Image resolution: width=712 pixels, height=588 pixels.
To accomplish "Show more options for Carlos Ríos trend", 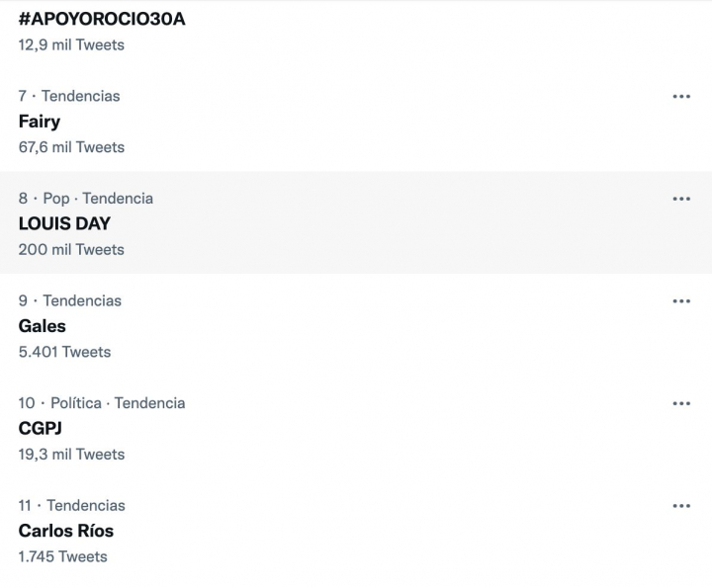I will (x=681, y=506).
